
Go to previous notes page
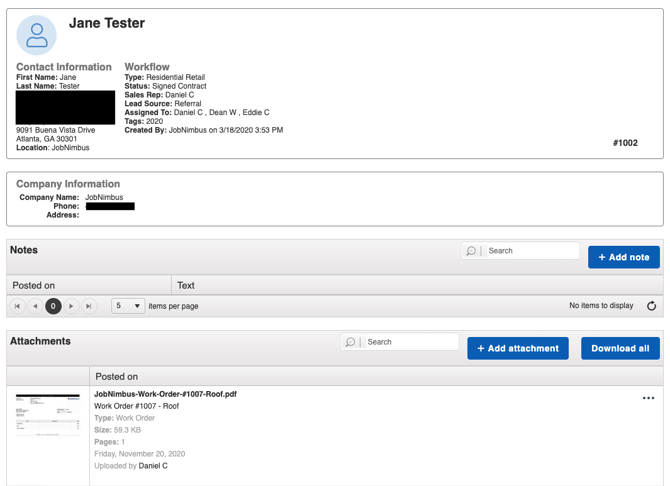point(35,306)
